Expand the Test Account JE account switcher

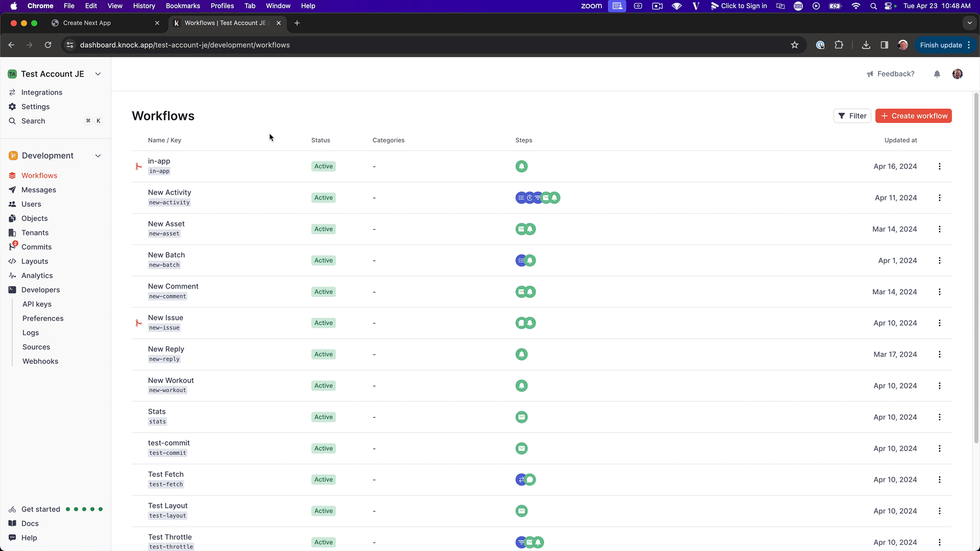point(98,74)
